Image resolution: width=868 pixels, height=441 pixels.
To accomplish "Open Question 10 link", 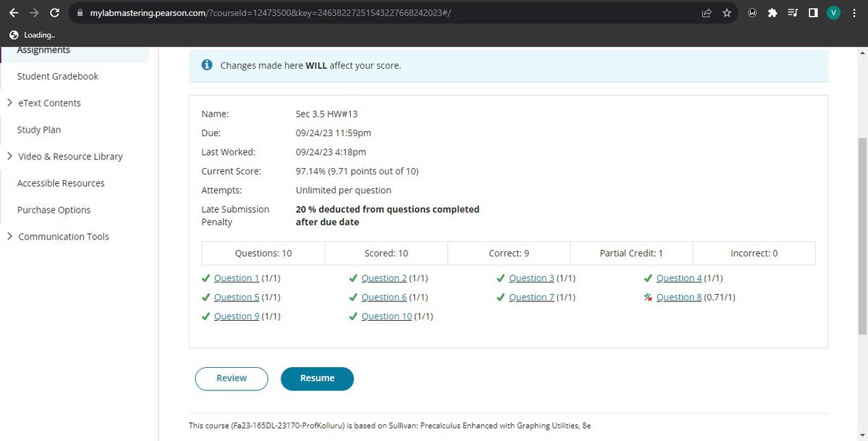I will 387,316.
